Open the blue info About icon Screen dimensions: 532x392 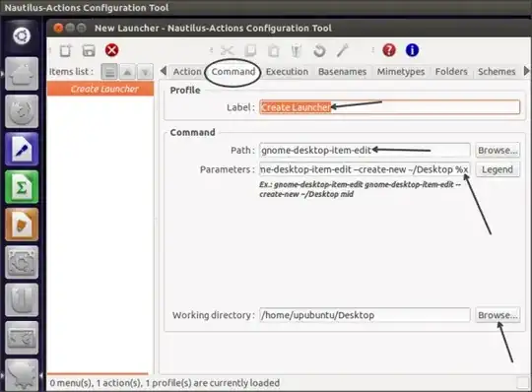tap(412, 50)
